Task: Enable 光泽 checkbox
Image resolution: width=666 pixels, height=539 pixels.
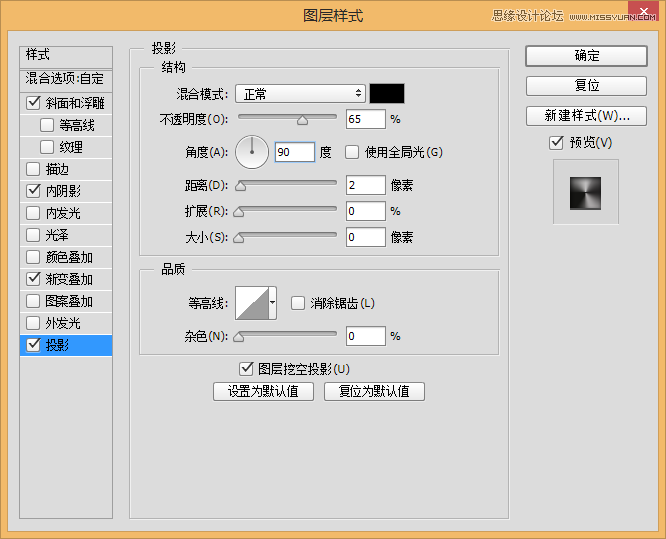Action: (33, 235)
